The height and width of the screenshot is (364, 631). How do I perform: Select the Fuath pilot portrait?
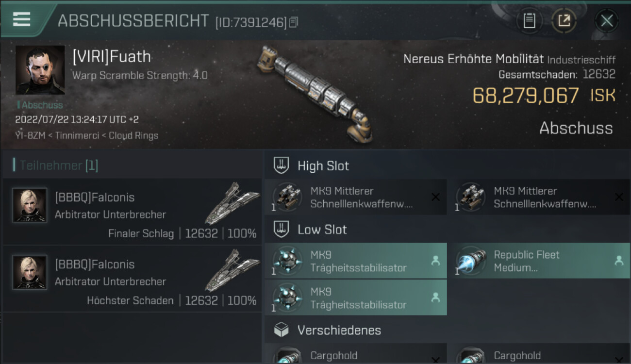coord(40,70)
